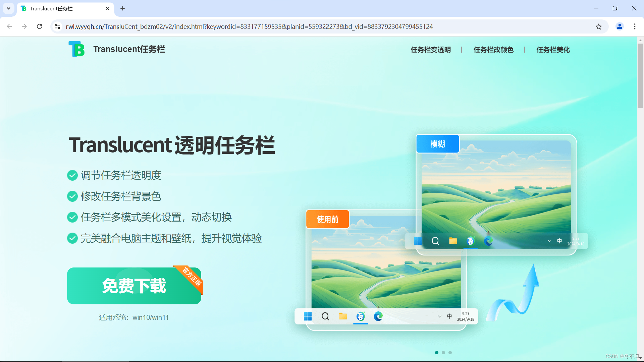The image size is (644, 362).
Task: Click Edge icon in lower preview taskbar
Action: tap(378, 316)
